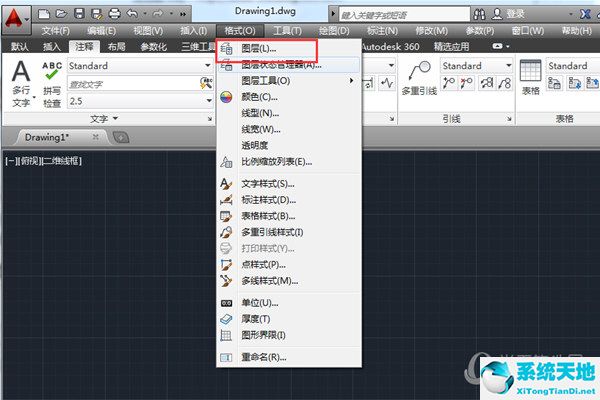
Task: Undo last action using arrow icon
Action: pyautogui.click(x=132, y=15)
